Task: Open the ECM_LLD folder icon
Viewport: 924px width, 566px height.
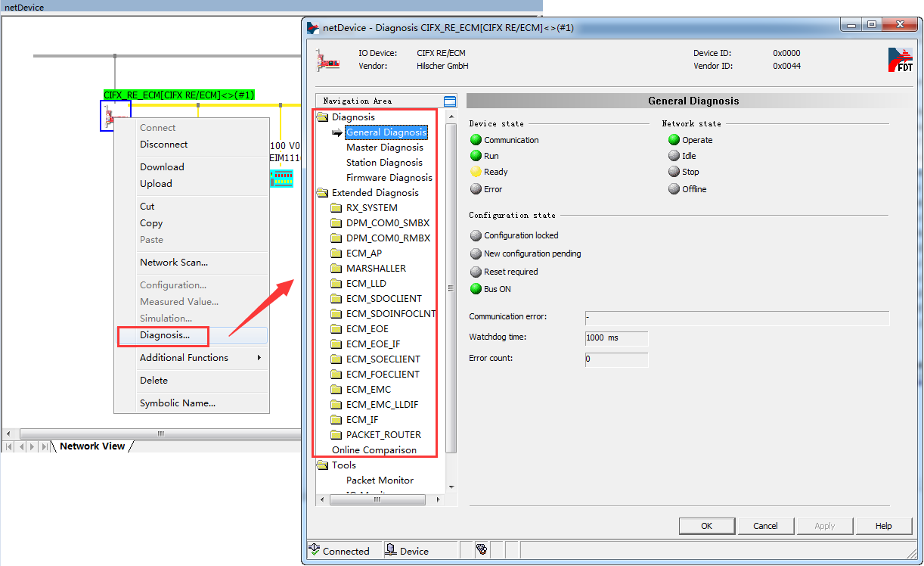Action: coord(336,284)
